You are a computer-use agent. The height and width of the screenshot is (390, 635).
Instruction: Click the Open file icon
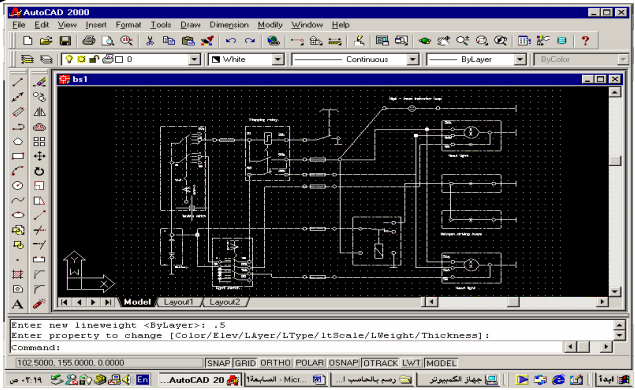tap(46, 40)
